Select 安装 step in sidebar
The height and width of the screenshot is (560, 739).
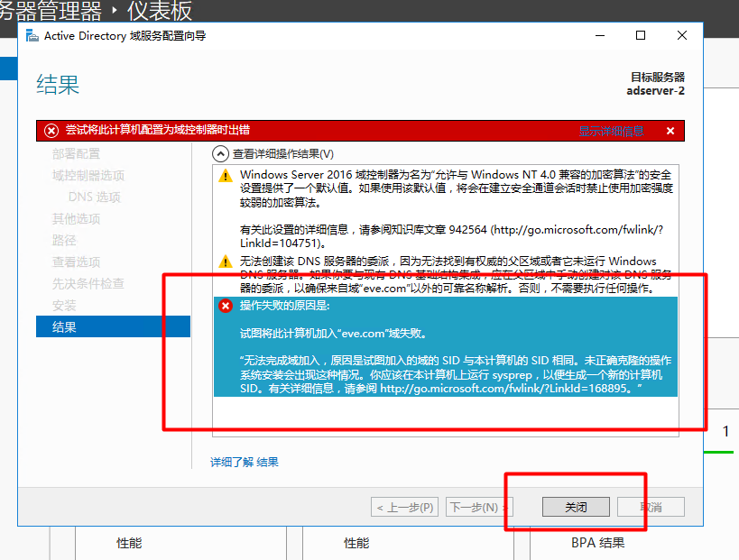click(x=64, y=305)
